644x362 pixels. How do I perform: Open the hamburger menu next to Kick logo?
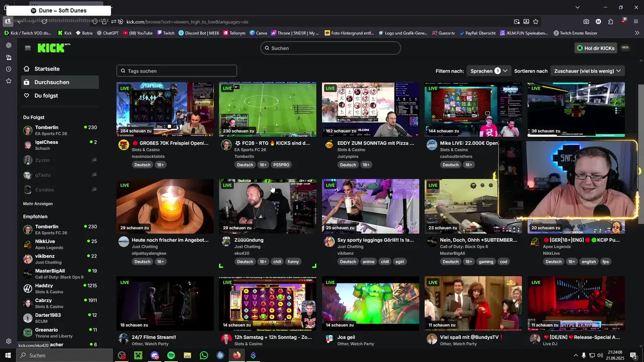point(28,48)
